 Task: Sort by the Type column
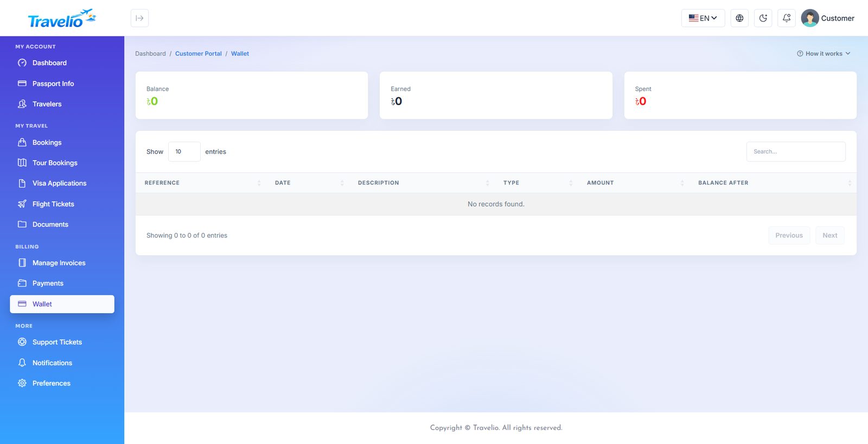click(x=537, y=183)
